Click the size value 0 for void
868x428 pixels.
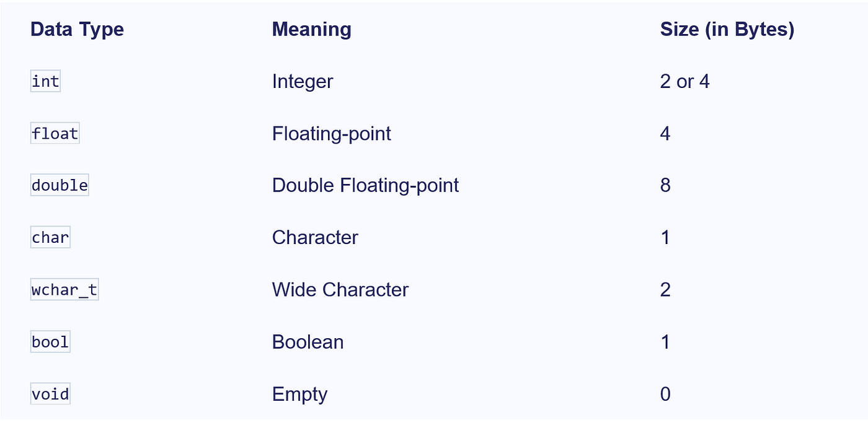tap(665, 394)
